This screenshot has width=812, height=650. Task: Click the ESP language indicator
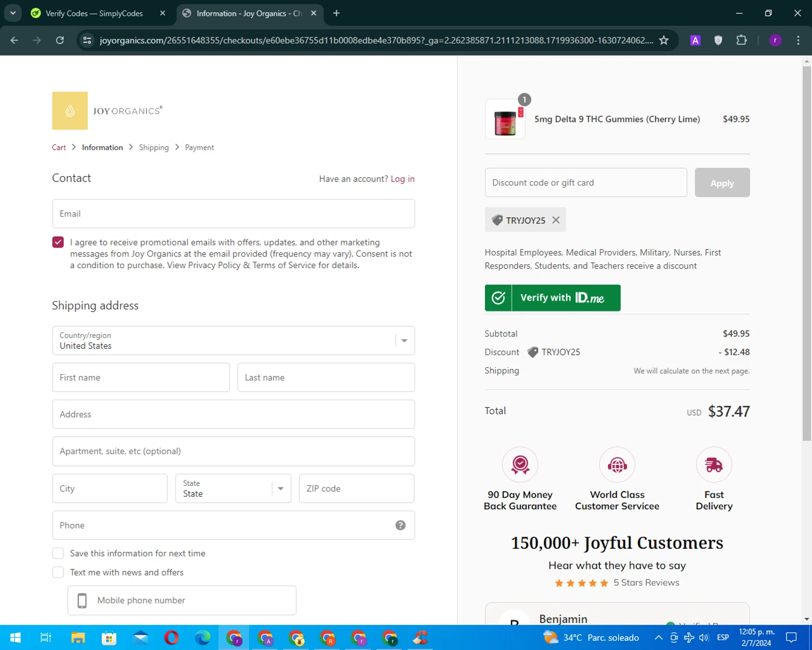pyautogui.click(x=723, y=638)
